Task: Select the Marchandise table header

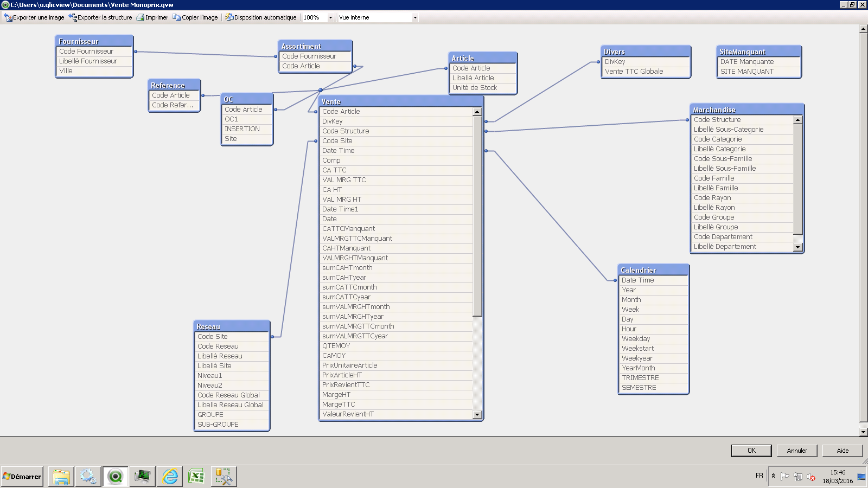Action: [746, 110]
